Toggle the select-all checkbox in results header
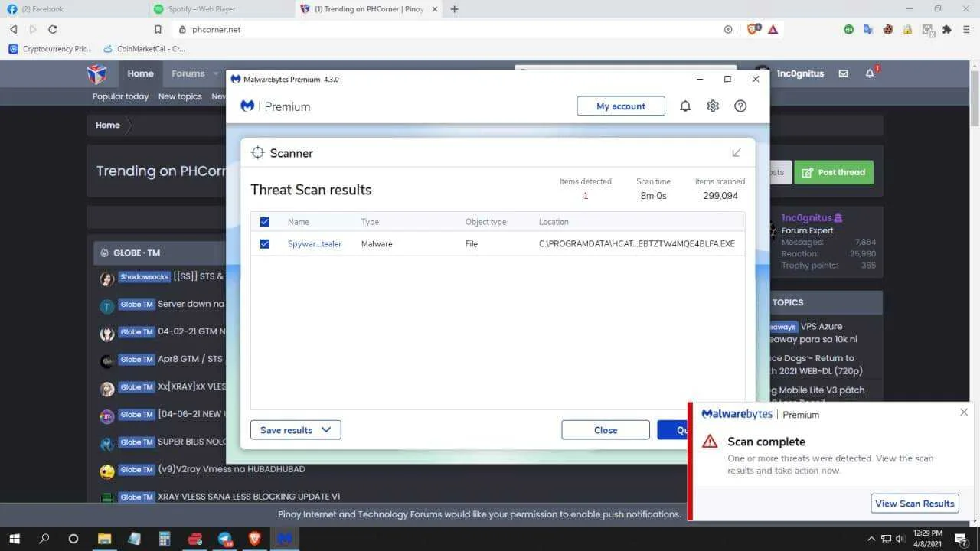980x551 pixels. (x=265, y=222)
